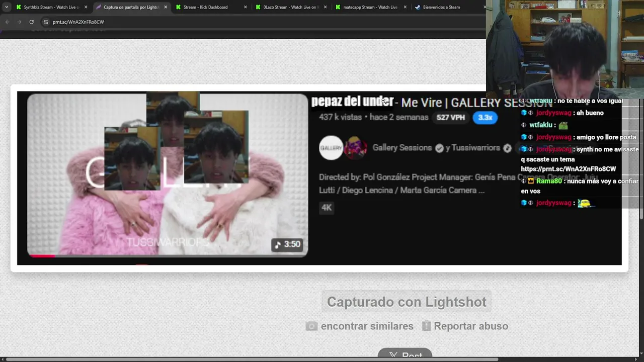Switch to the 0Laco Stream tab
644x362 pixels.
click(x=290, y=7)
